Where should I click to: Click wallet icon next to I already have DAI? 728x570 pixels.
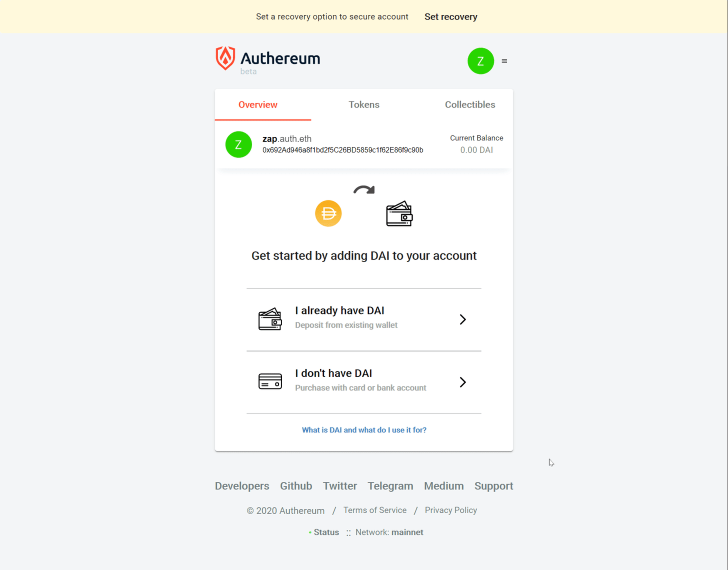pos(270,319)
